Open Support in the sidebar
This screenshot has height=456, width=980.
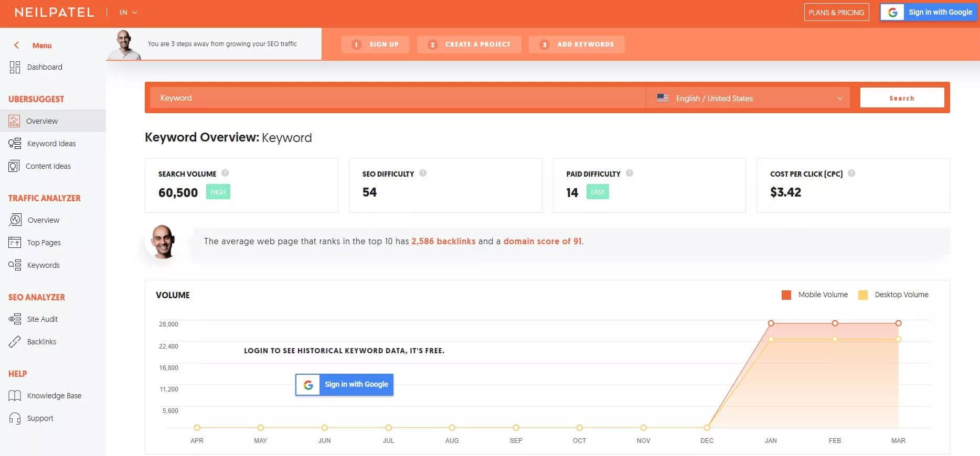[x=40, y=418]
